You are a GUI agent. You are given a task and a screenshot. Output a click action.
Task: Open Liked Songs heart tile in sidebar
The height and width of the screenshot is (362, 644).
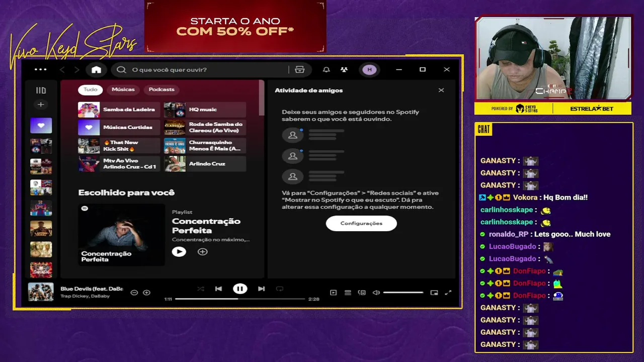41,125
